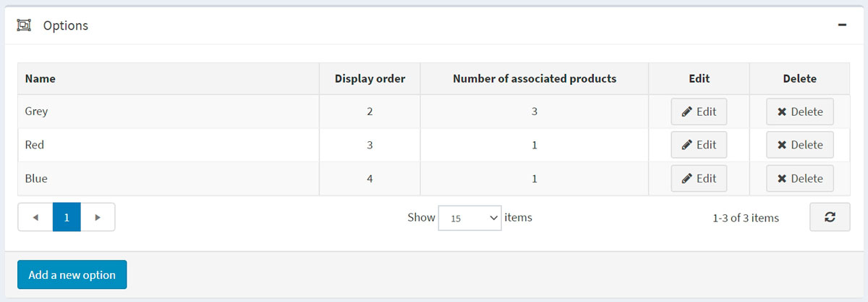868x302 pixels.
Task: Edit the Blue option
Action: point(699,178)
